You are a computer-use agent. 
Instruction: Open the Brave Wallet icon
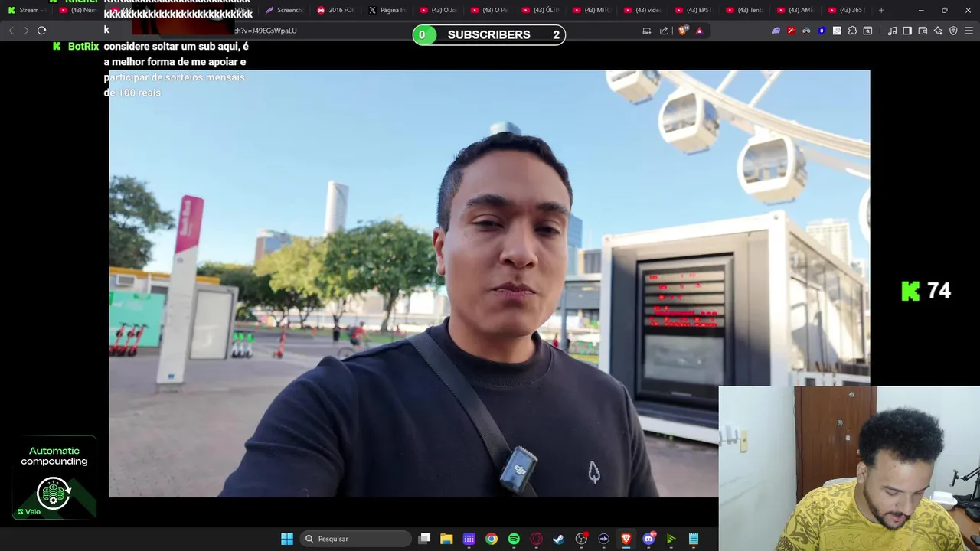923,31
